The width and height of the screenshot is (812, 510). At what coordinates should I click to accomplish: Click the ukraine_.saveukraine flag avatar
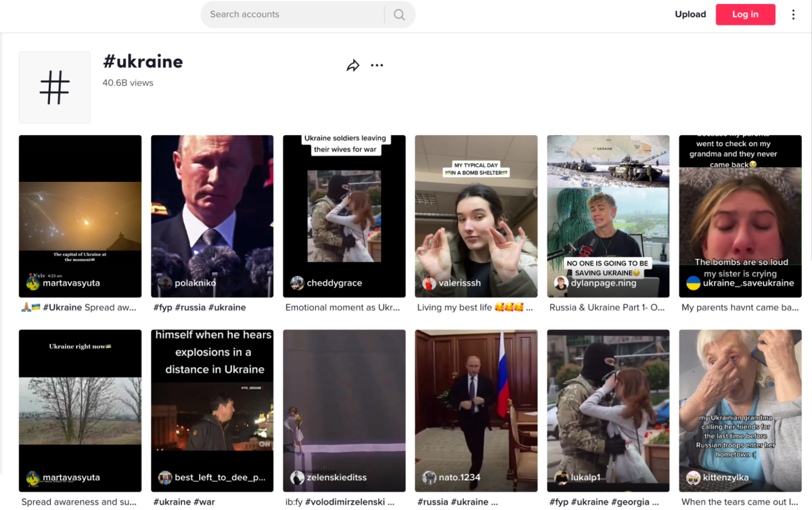coord(693,283)
